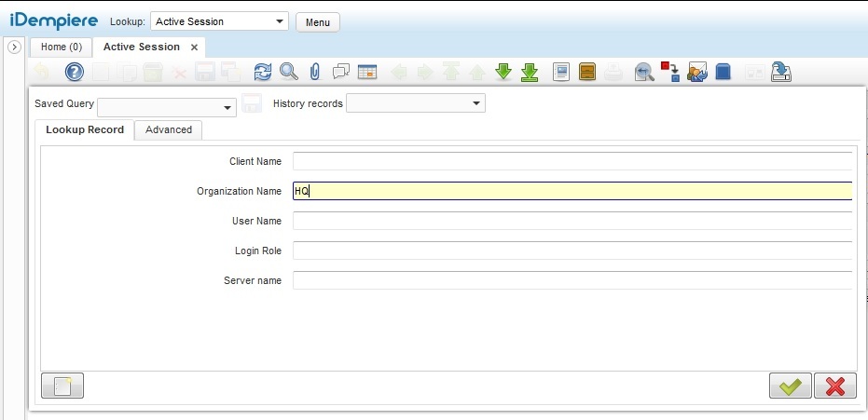Close the Active Session tab

(x=194, y=47)
